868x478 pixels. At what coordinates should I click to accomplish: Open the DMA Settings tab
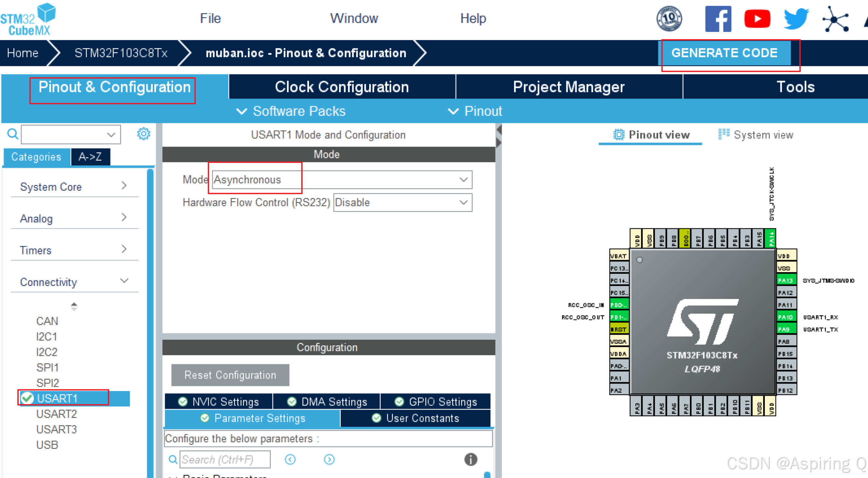[x=327, y=401]
